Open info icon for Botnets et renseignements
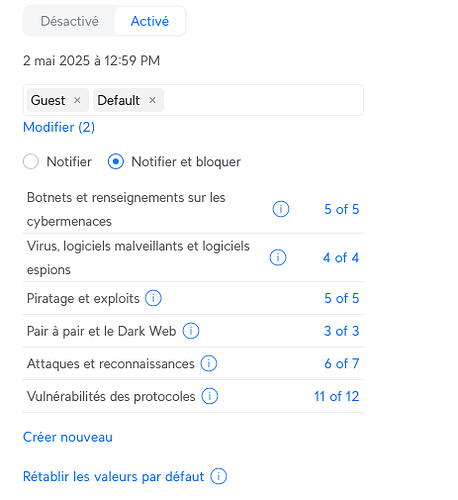This screenshot has width=458, height=500. pyautogui.click(x=281, y=209)
